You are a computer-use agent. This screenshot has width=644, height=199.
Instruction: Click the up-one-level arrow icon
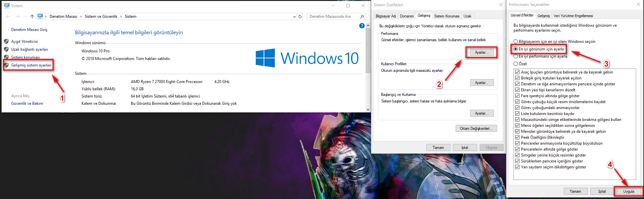32,16
